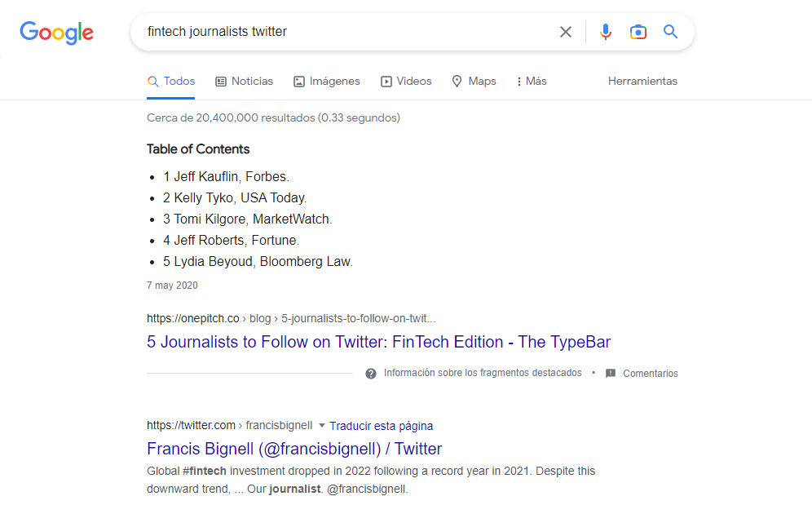Image resolution: width=812 pixels, height=505 pixels.
Task: Start a voice search with the microphone icon
Action: point(605,31)
